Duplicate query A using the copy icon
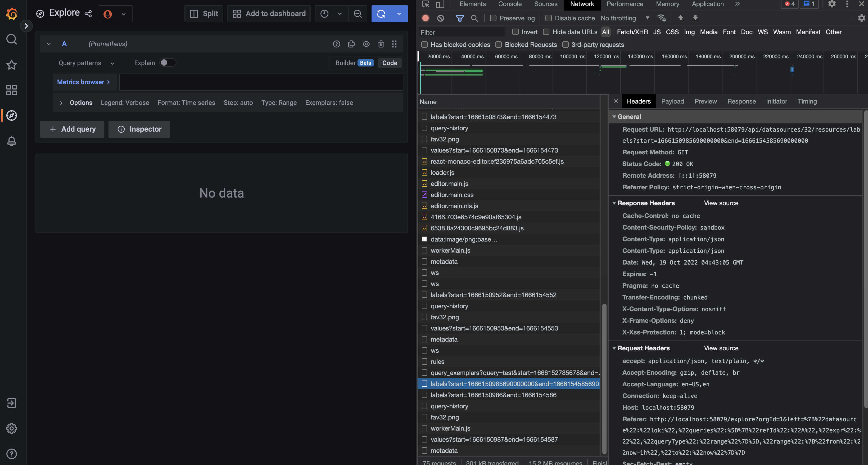Screen dimensions: 868x465 pyautogui.click(x=351, y=44)
